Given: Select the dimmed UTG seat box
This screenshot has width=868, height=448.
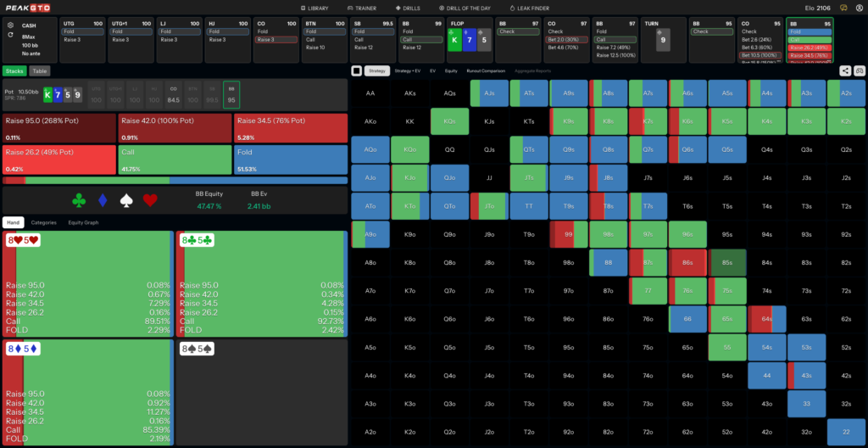Looking at the screenshot, I should [97, 95].
